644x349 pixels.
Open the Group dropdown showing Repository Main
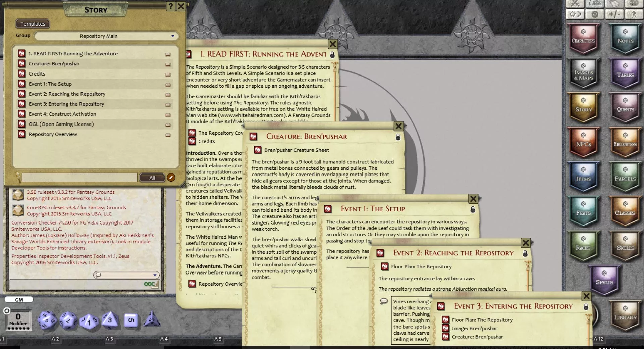(106, 36)
